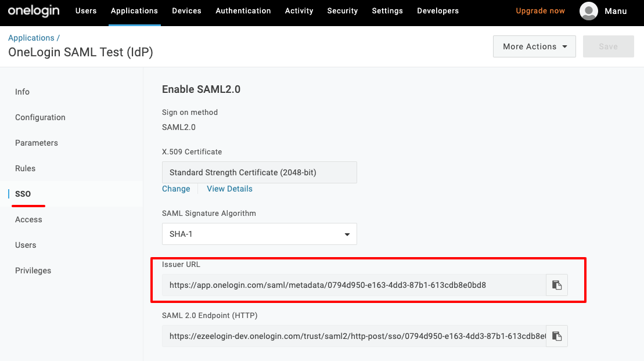Screen dimensions: 644x361
Task: Click the Enable SAML2.0 heading
Action: pyautogui.click(x=202, y=89)
